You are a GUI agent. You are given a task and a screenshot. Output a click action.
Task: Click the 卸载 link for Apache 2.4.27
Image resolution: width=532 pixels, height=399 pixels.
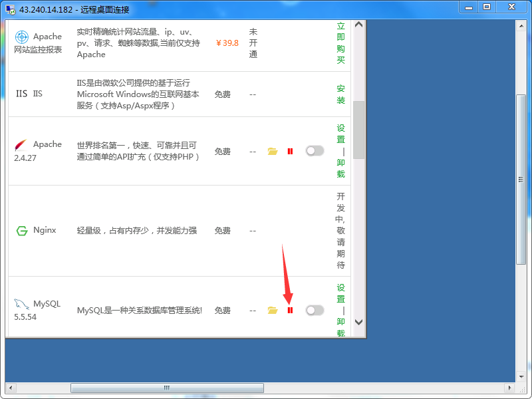(x=340, y=168)
